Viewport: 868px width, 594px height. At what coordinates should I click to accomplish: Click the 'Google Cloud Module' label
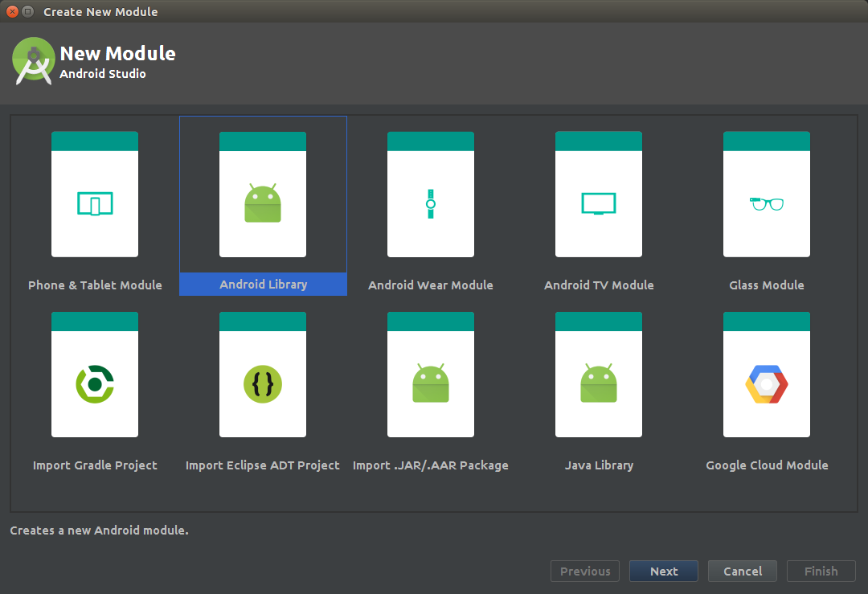point(768,465)
